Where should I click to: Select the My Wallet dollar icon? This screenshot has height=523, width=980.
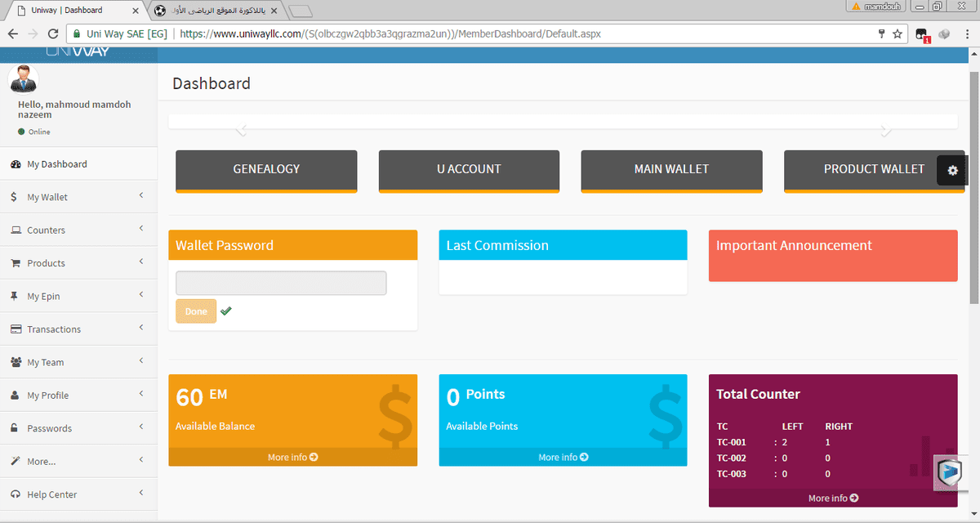(x=13, y=196)
